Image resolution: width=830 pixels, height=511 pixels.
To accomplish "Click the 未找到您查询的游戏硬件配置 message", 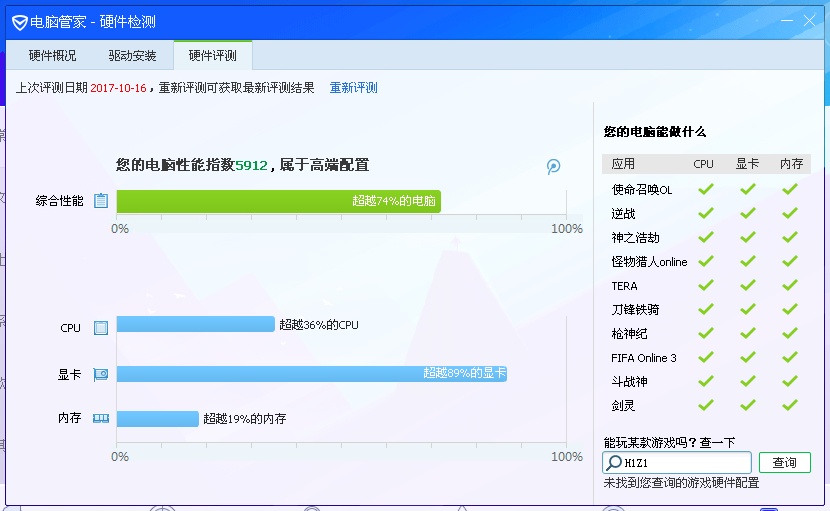I will 681,483.
